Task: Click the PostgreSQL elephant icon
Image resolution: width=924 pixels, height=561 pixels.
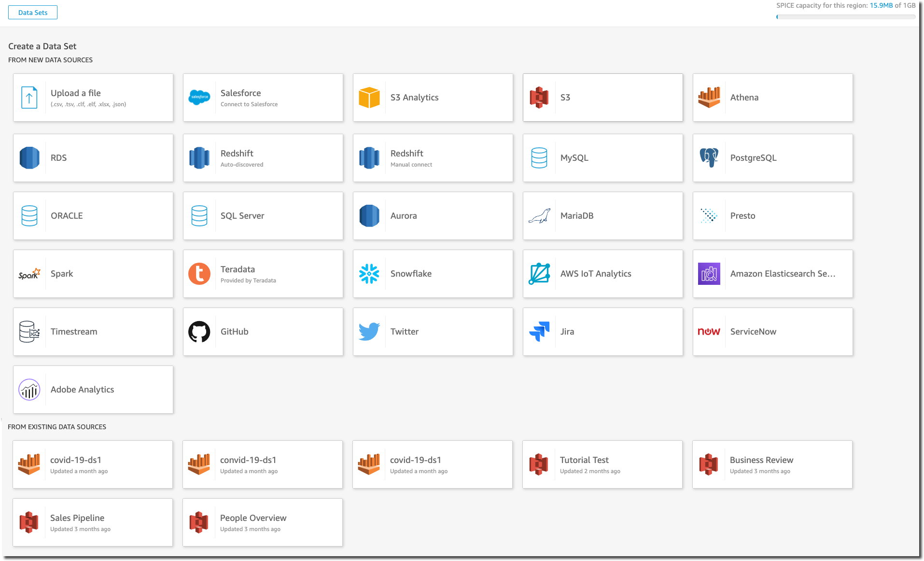Action: click(x=709, y=158)
